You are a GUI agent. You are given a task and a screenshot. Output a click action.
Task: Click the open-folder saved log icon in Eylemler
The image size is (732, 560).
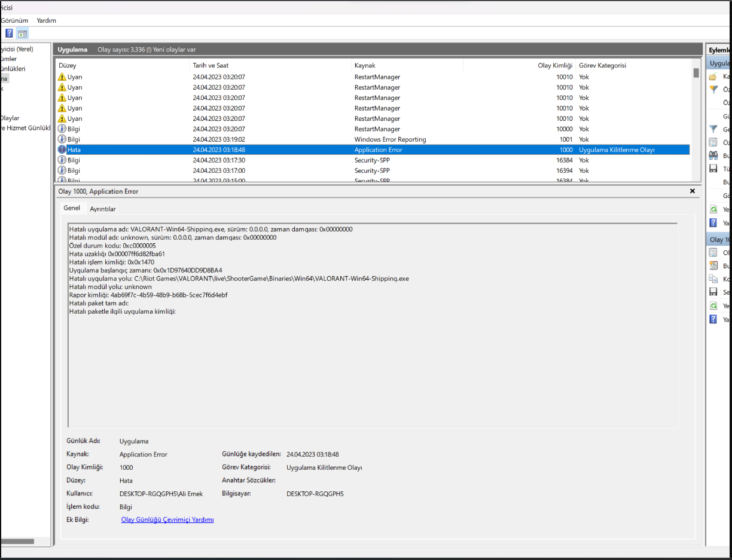point(713,76)
